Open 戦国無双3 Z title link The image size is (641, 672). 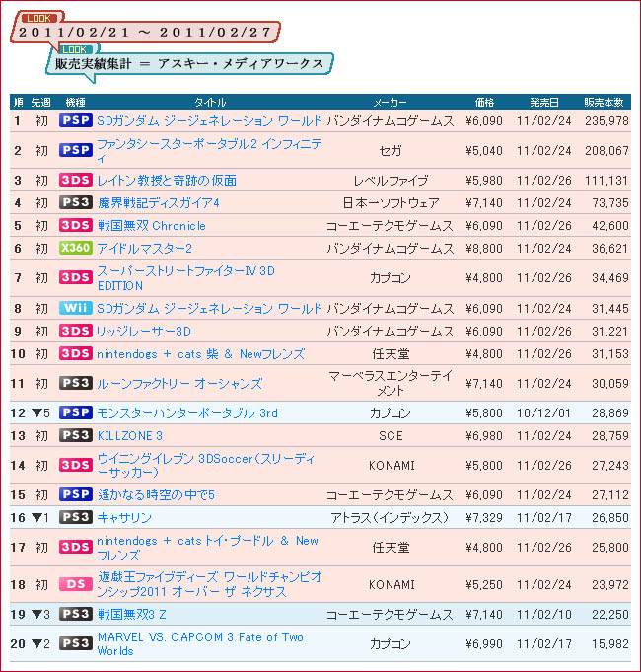click(x=131, y=615)
